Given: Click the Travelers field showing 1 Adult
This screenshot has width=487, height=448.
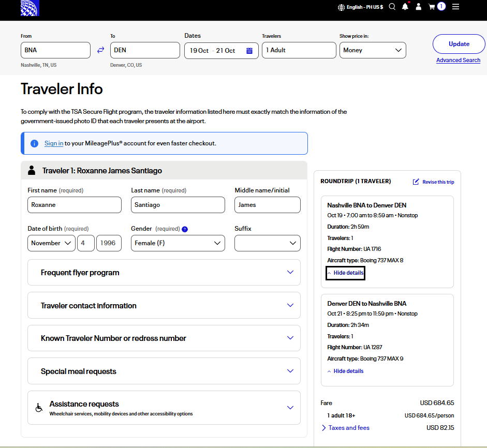Looking at the screenshot, I should coord(299,50).
